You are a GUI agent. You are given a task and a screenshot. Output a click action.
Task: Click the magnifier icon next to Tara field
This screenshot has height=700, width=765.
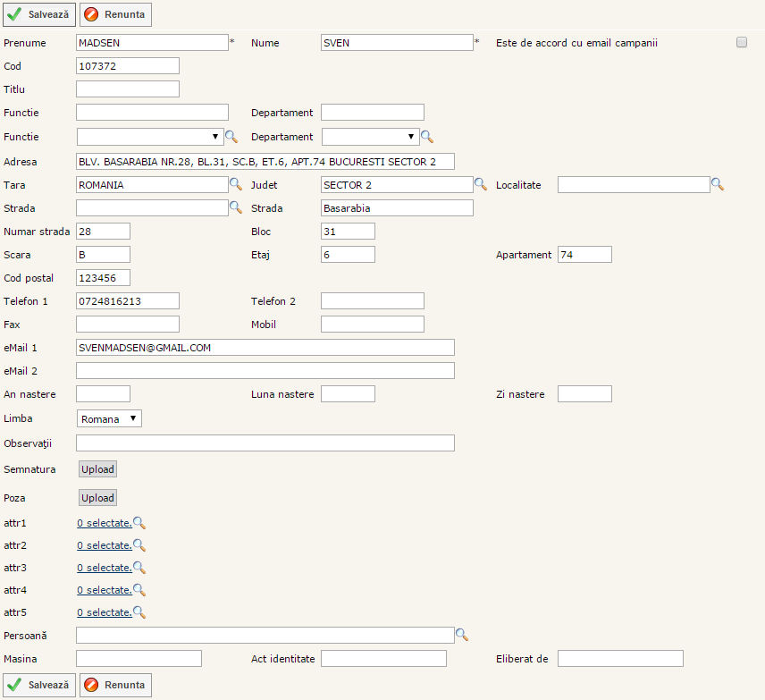[x=236, y=184]
